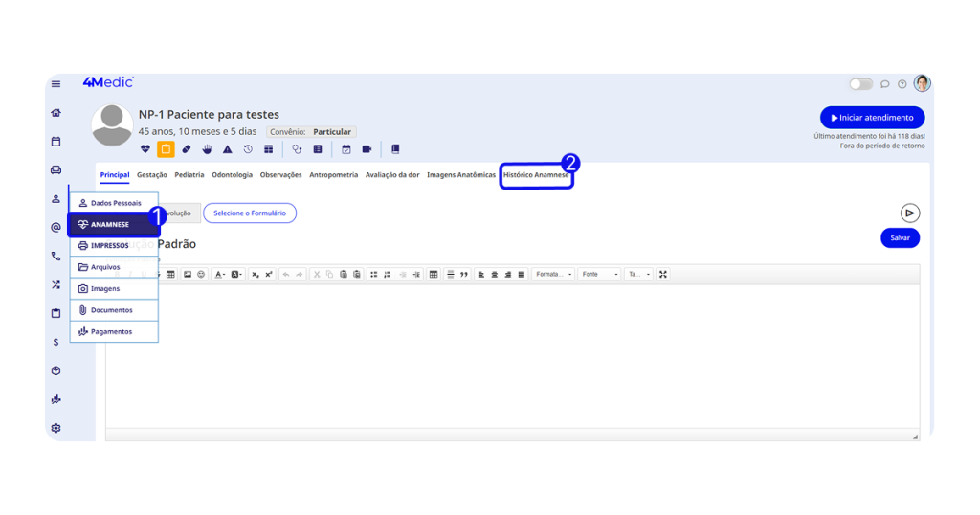
Task: Click the send arrow icon above Salvar
Action: (x=909, y=213)
